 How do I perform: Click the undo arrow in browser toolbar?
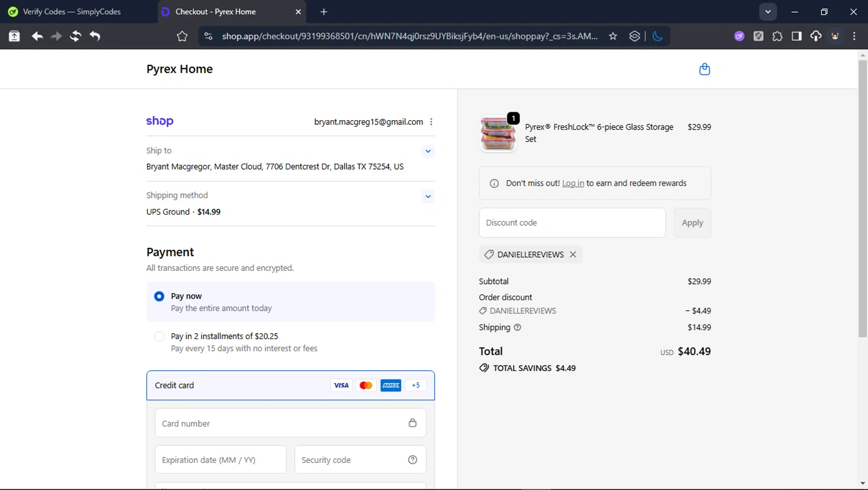tap(95, 36)
